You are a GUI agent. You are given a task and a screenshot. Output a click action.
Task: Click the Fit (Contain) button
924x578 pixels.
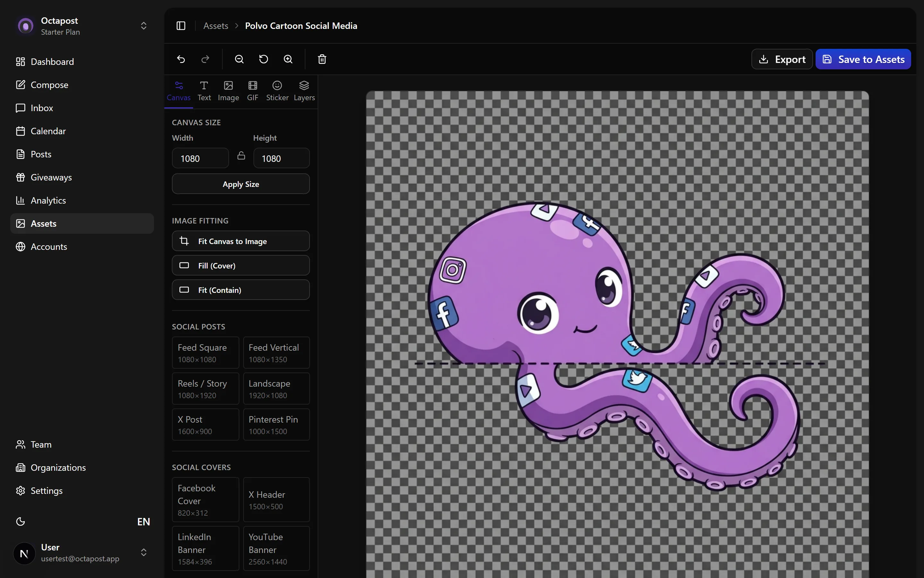tap(241, 290)
